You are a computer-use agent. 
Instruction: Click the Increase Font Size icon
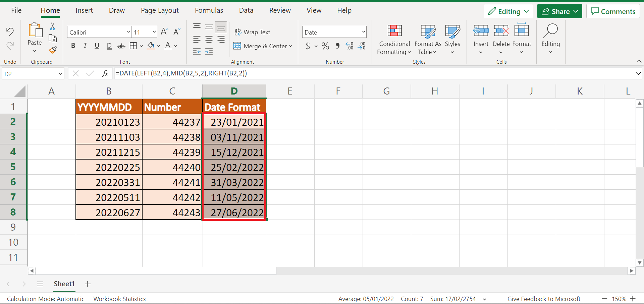point(164,32)
